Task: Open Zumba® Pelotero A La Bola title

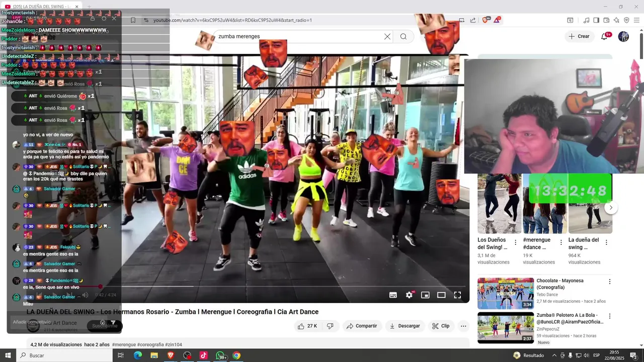Action: (570, 318)
